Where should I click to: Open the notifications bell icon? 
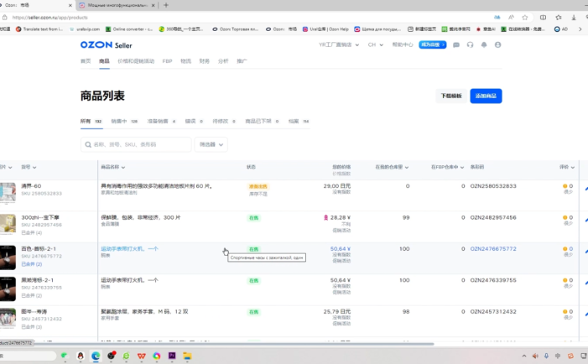484,44
